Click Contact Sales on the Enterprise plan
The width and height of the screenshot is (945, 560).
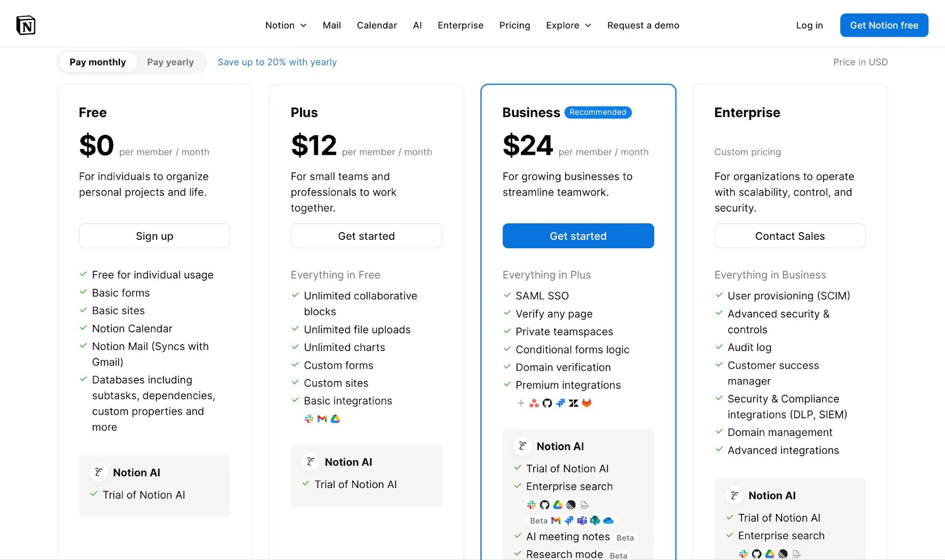(x=790, y=236)
